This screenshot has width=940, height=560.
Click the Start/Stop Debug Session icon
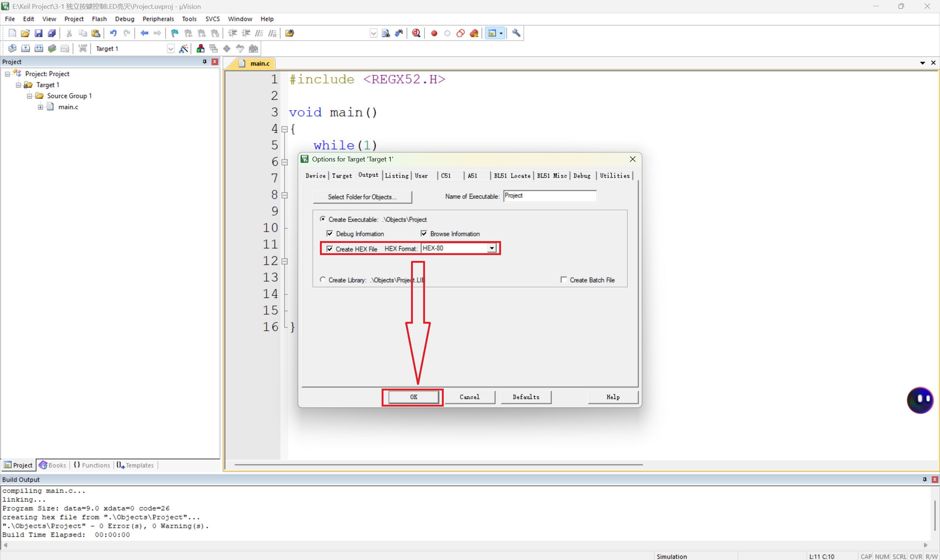(x=416, y=33)
